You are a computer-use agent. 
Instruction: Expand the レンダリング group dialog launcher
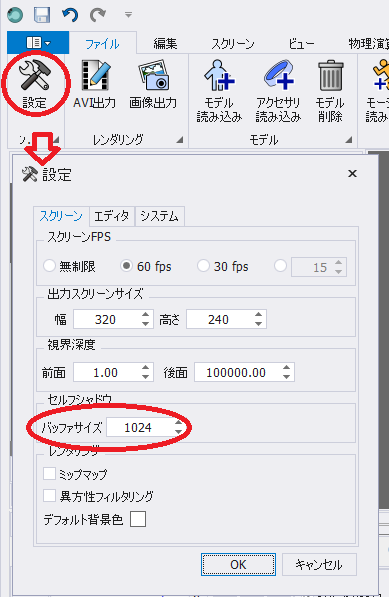tap(180, 140)
